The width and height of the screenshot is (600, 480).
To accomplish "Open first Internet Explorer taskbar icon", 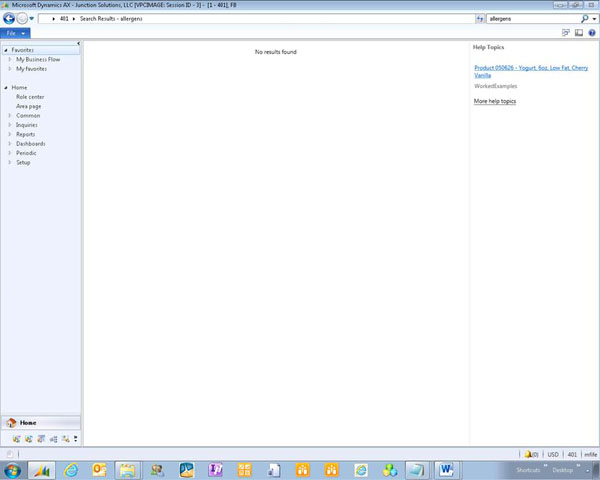I will pos(70,470).
